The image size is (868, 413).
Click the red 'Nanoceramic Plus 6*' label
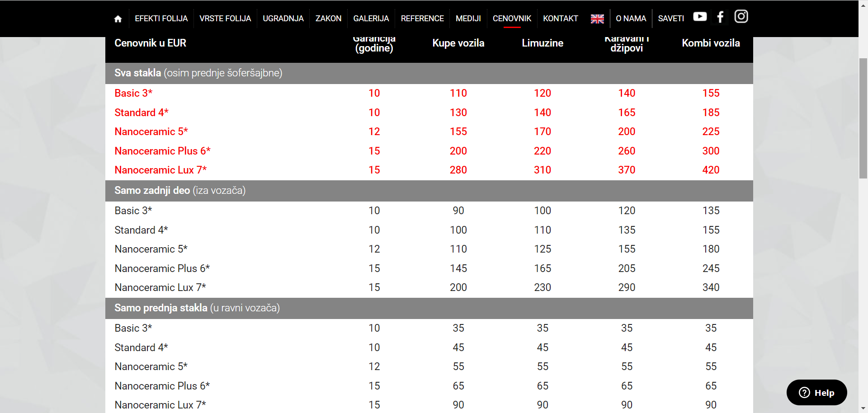tap(162, 151)
